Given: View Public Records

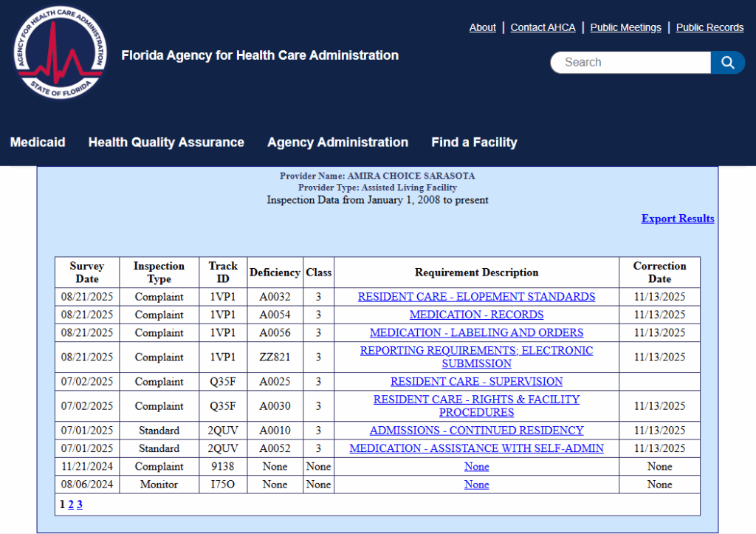Looking at the screenshot, I should click(x=709, y=27).
